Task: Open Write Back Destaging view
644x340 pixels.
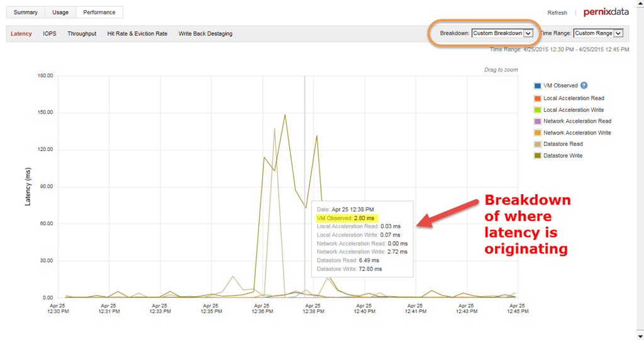Action: [x=206, y=34]
